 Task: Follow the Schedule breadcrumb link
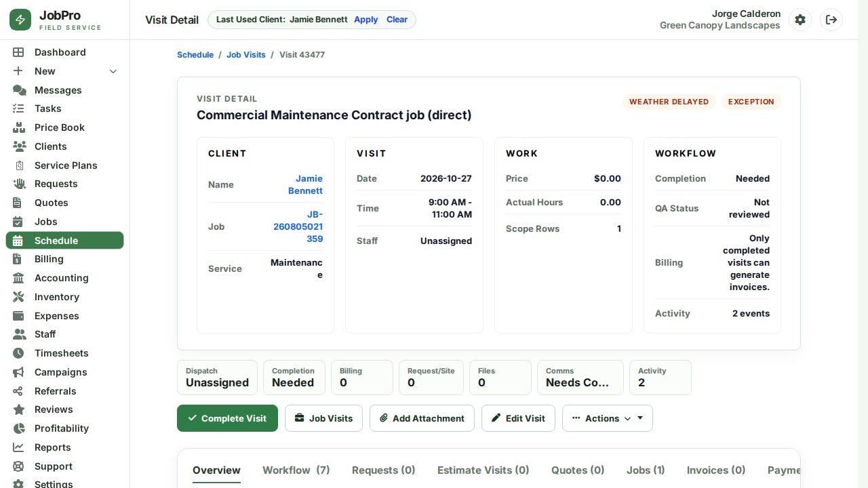[195, 55]
